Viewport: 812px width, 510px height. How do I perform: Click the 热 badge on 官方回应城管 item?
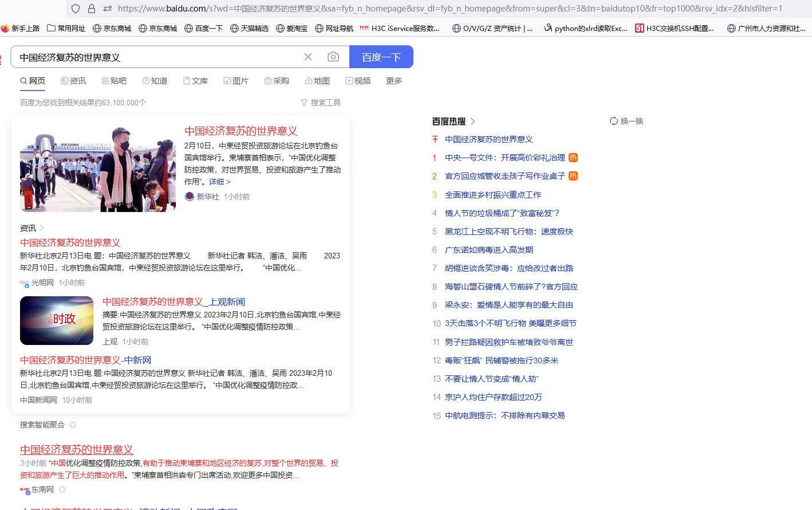point(573,176)
